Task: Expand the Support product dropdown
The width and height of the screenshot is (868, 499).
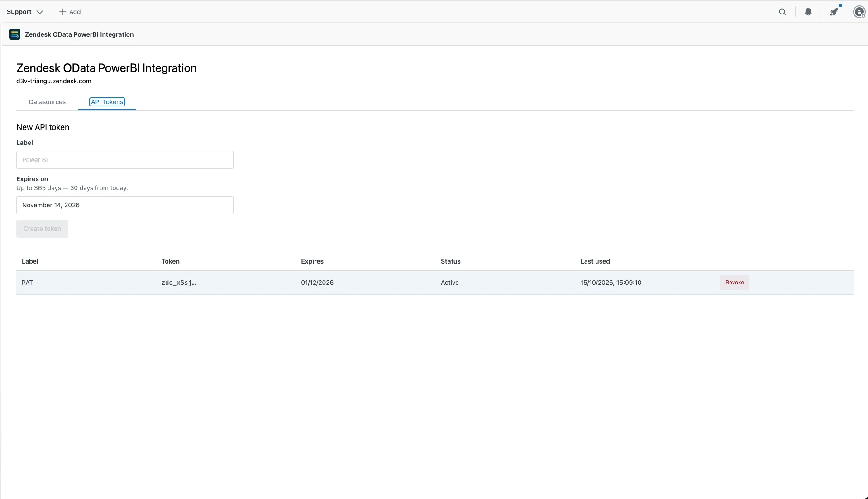Action: (x=25, y=12)
